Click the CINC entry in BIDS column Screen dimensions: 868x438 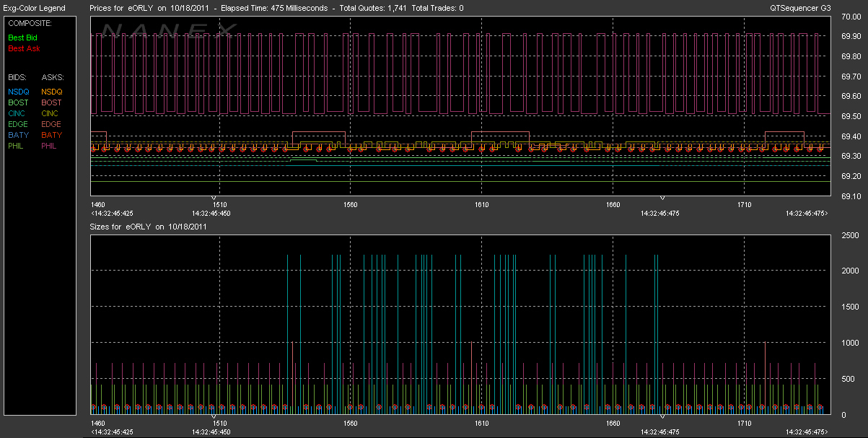click(18, 113)
